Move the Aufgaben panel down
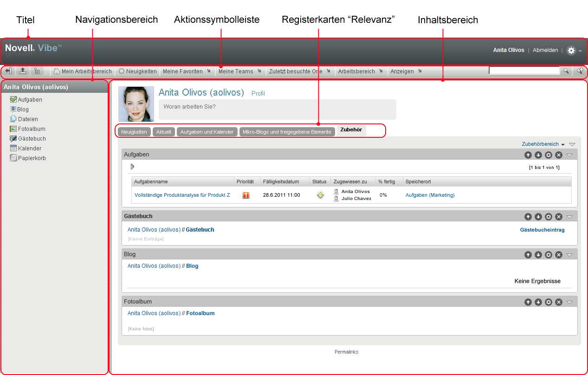The width and height of the screenshot is (588, 375). [538, 155]
